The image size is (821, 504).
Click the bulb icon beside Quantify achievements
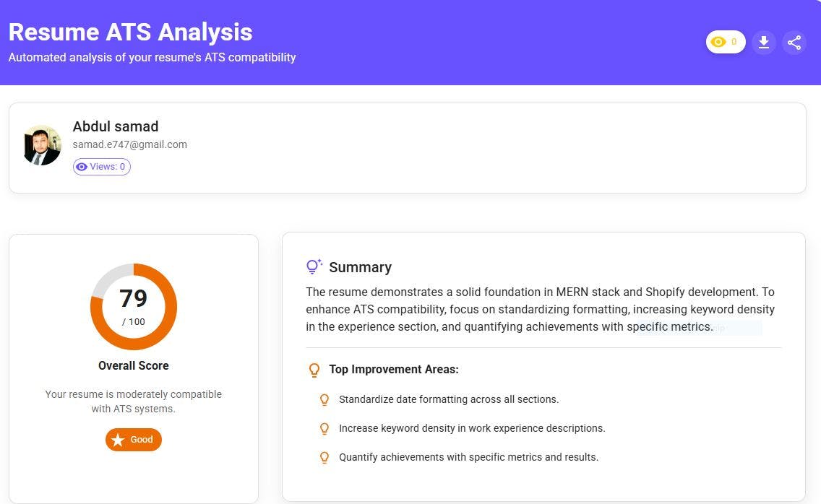click(x=324, y=457)
